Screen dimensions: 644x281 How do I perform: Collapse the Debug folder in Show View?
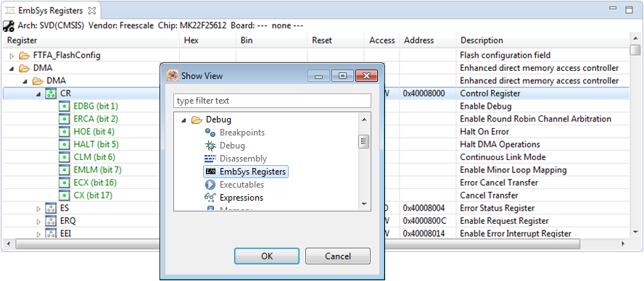183,119
